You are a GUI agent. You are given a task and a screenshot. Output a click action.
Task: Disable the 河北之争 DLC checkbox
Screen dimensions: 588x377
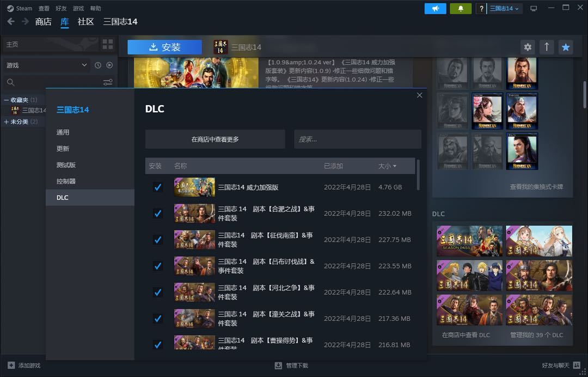click(158, 292)
